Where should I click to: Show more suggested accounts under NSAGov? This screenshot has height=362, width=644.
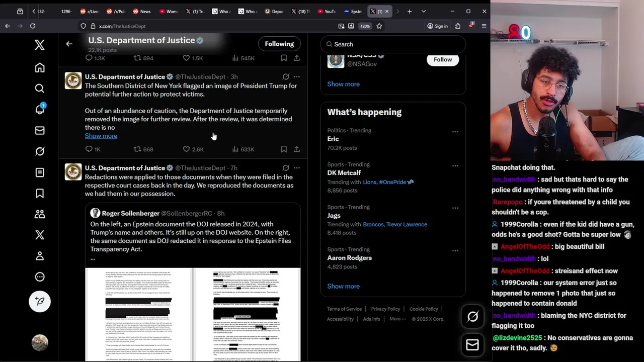click(x=343, y=84)
